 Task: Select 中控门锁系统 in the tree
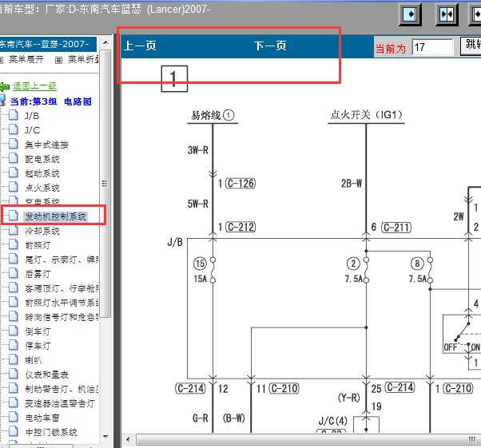51,432
